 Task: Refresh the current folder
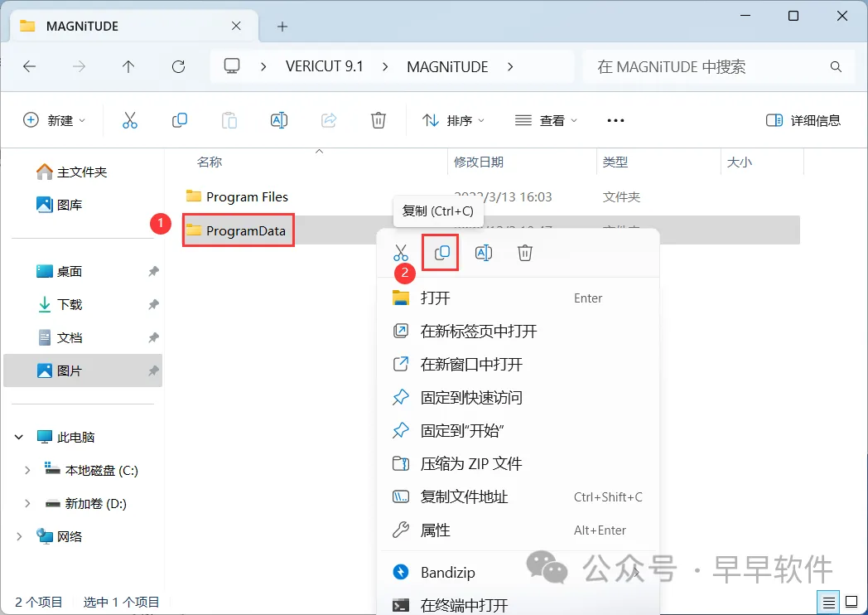point(178,67)
